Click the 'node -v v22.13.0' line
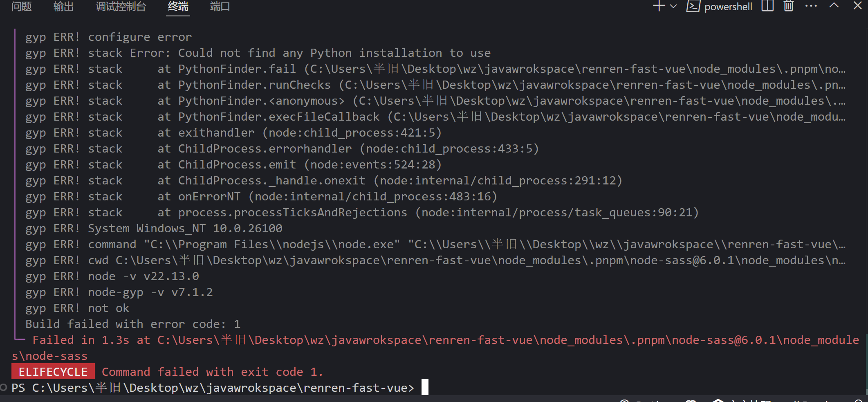This screenshot has height=402, width=868. tap(112, 276)
